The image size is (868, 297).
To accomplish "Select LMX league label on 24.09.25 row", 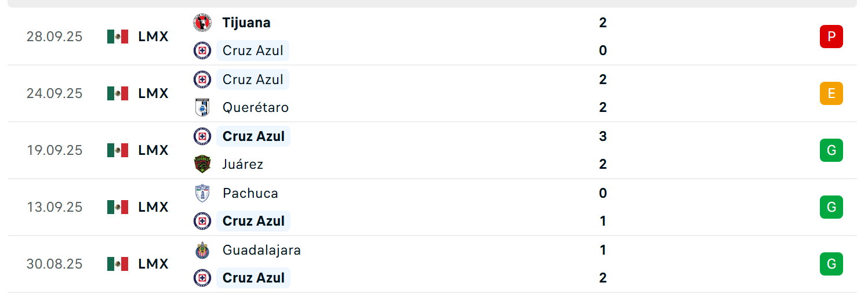I will pos(153,93).
